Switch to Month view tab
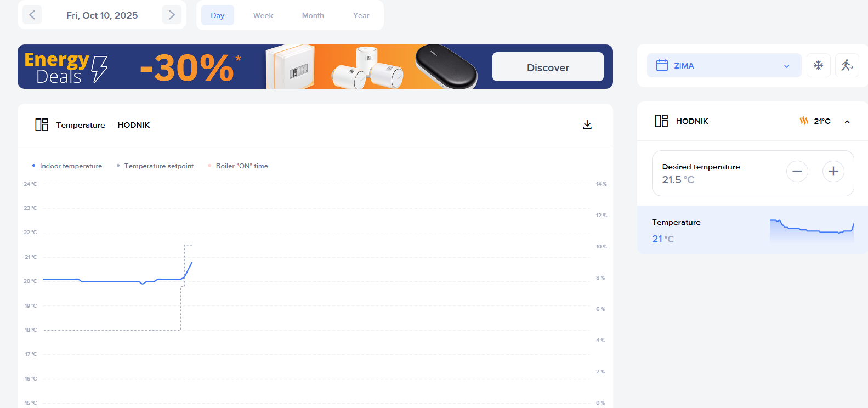This screenshot has height=408, width=868. tap(313, 15)
